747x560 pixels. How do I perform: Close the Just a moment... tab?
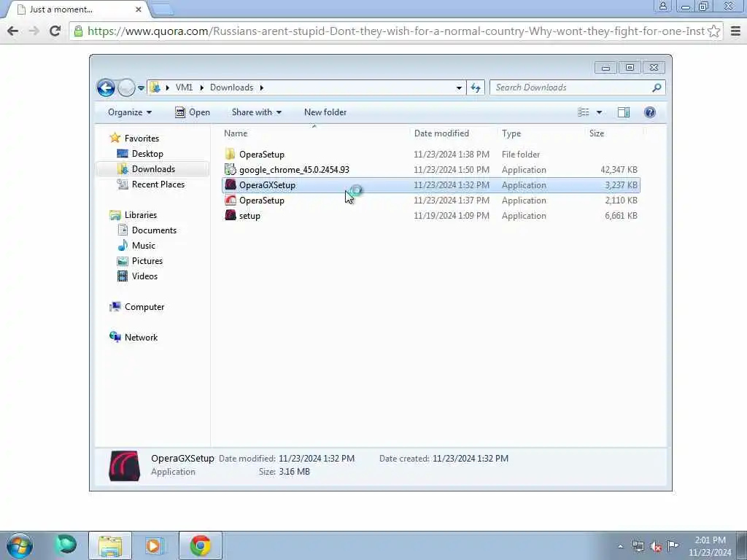[x=138, y=9]
